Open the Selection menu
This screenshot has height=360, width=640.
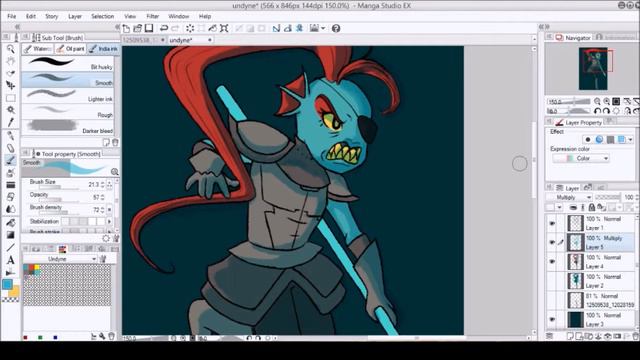pyautogui.click(x=102, y=16)
